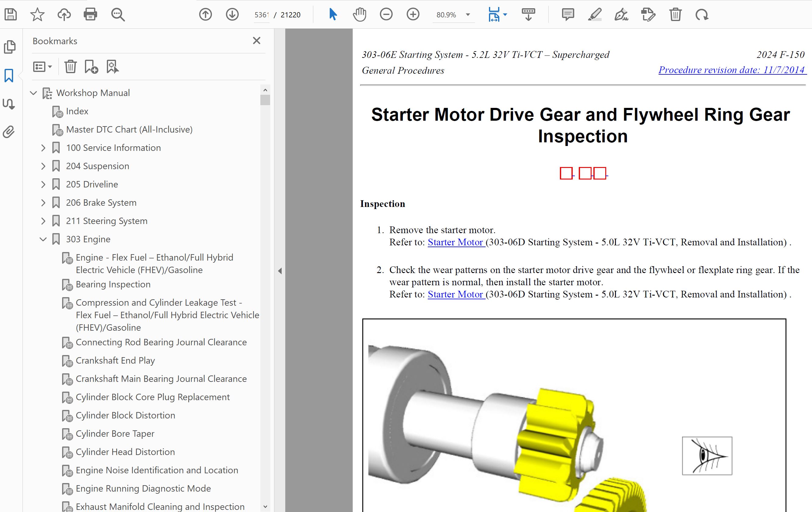Viewport: 812px width, 512px height.
Task: Select the Hand pan tool
Action: pyautogui.click(x=360, y=15)
